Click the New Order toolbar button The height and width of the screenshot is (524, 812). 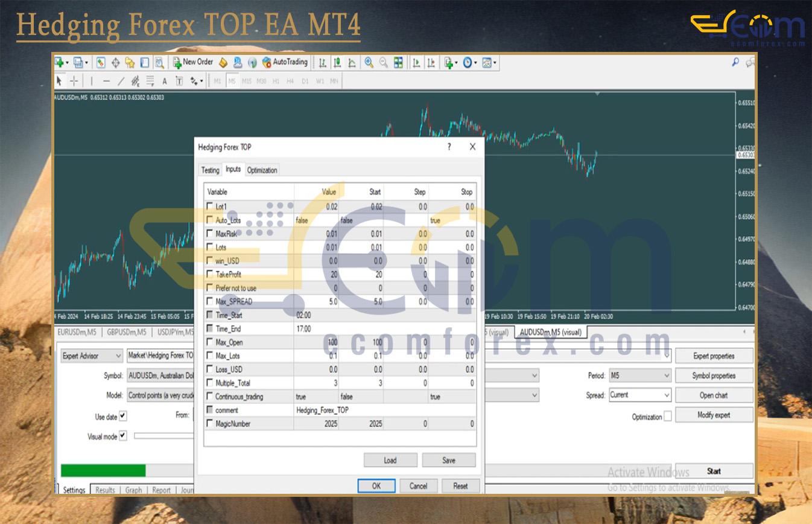point(193,62)
